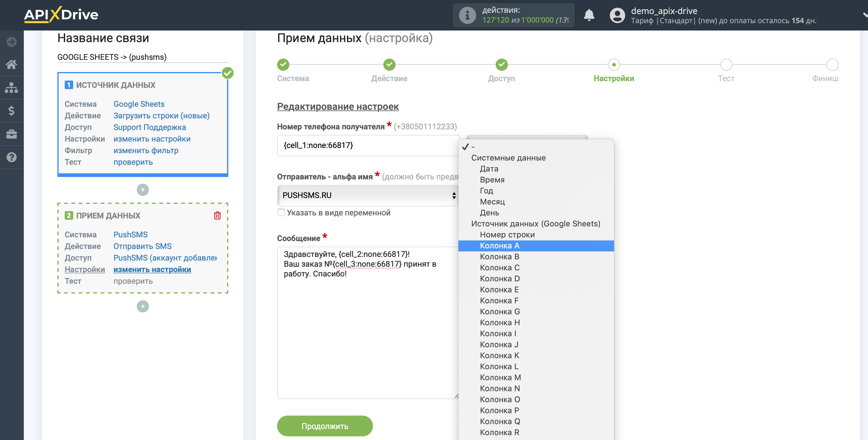Image resolution: width=868 pixels, height=440 pixels.
Task: Open PushSMS system link
Action: [130, 235]
